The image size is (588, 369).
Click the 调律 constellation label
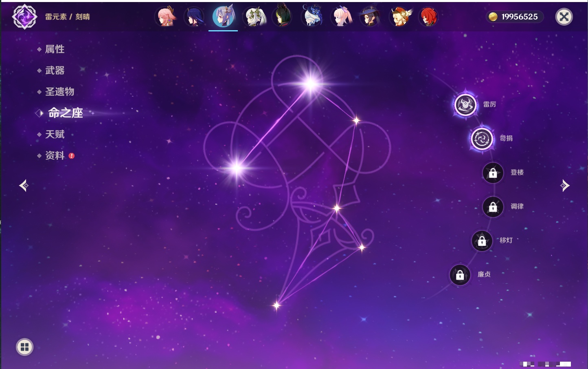click(517, 206)
